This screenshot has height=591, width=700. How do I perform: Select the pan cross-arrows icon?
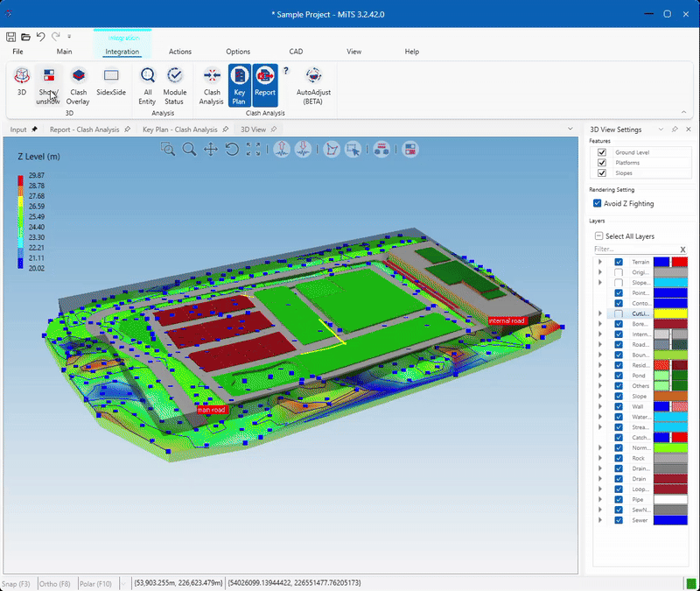point(210,149)
